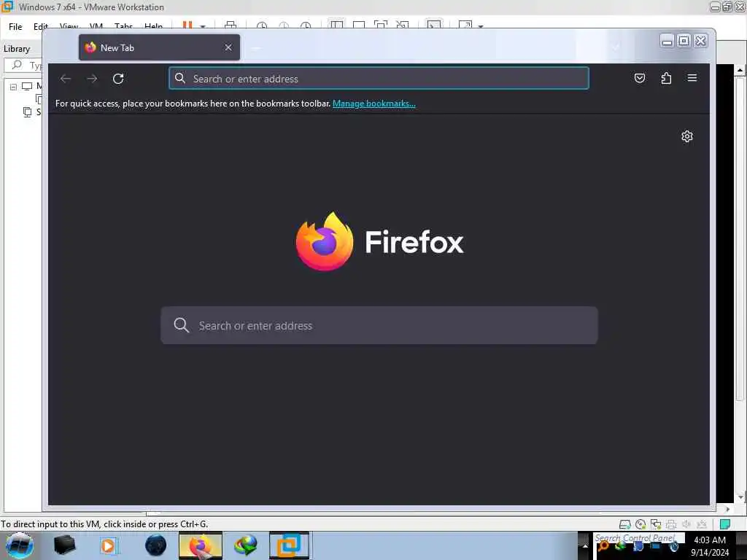This screenshot has width=747, height=560.
Task: Go back in Firefox history
Action: 66,79
